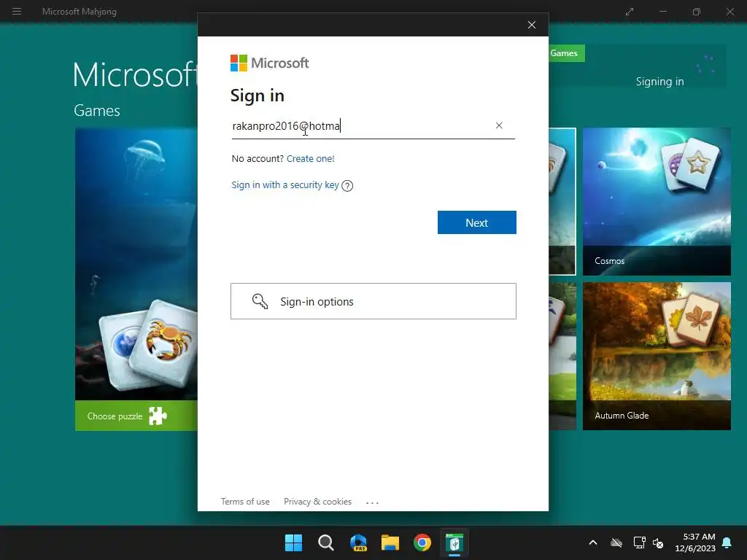Open the footer ellipsis more options
This screenshot has width=747, height=560.
click(373, 502)
